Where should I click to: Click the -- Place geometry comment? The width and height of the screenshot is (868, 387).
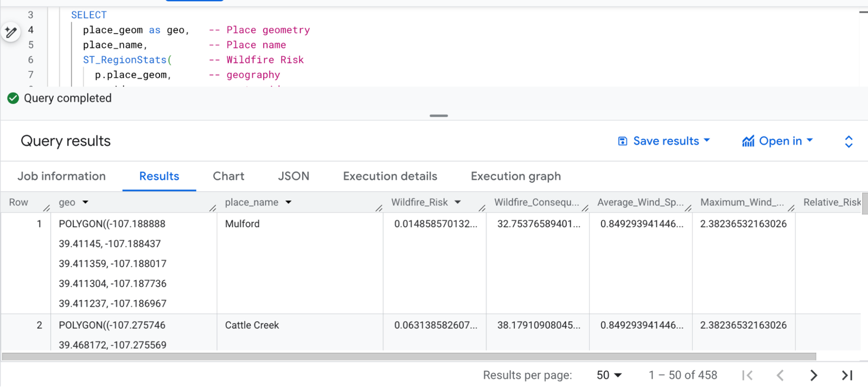pyautogui.click(x=259, y=30)
